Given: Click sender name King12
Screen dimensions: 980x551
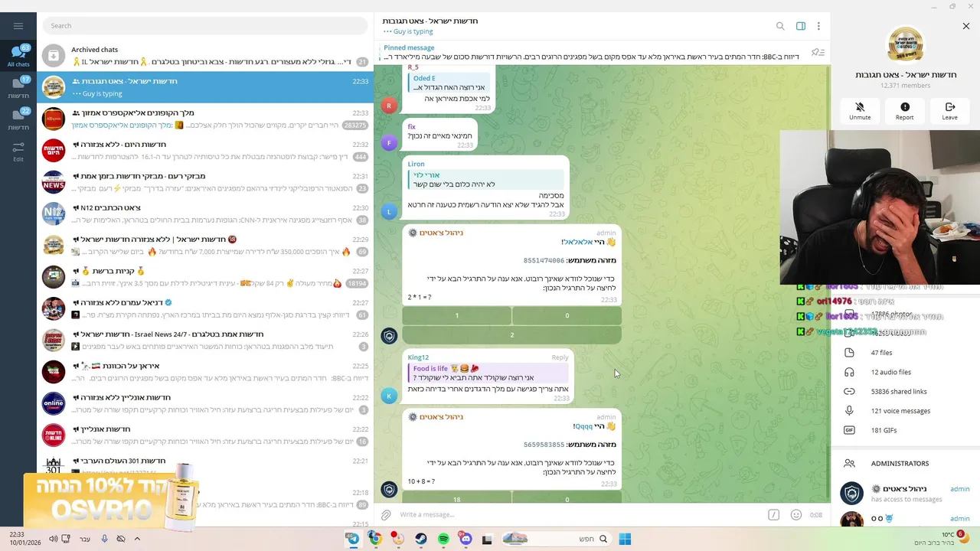Looking at the screenshot, I should pos(418,357).
